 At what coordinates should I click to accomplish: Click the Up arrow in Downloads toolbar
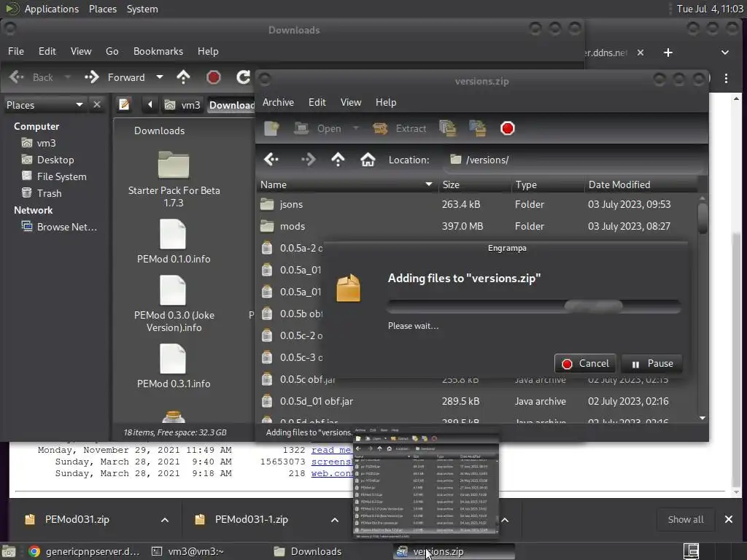[183, 77]
